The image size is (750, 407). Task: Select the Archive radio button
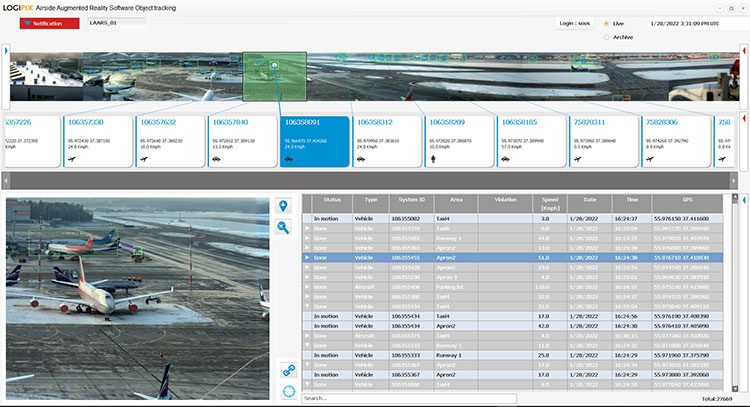click(605, 37)
